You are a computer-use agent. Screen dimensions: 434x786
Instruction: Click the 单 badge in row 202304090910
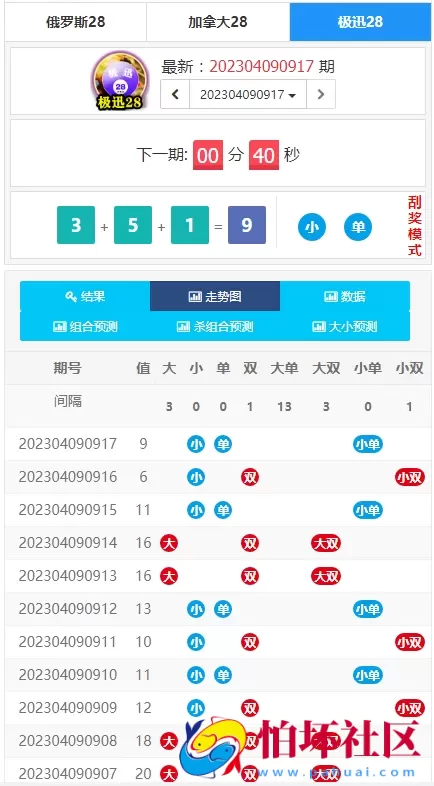(x=223, y=675)
